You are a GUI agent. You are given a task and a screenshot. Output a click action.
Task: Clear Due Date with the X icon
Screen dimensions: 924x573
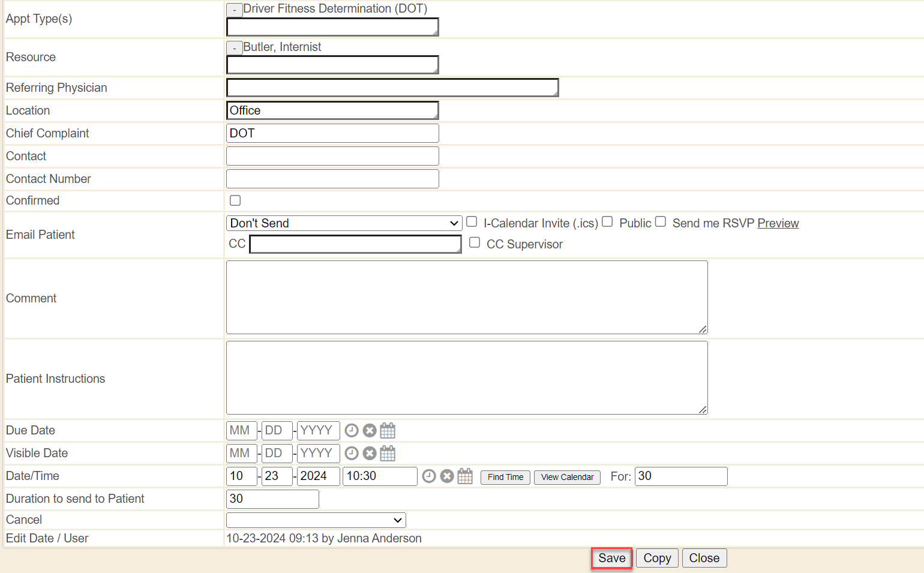point(370,431)
